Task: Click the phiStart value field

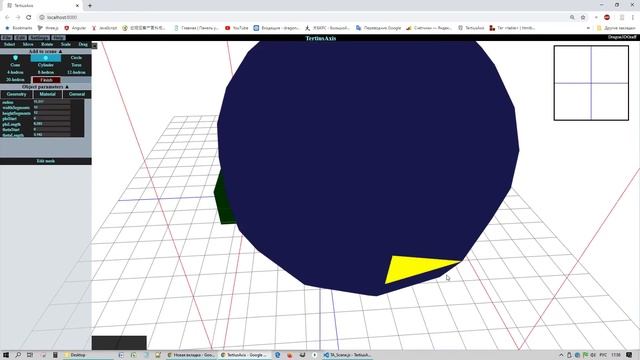Action: [x=52, y=118]
